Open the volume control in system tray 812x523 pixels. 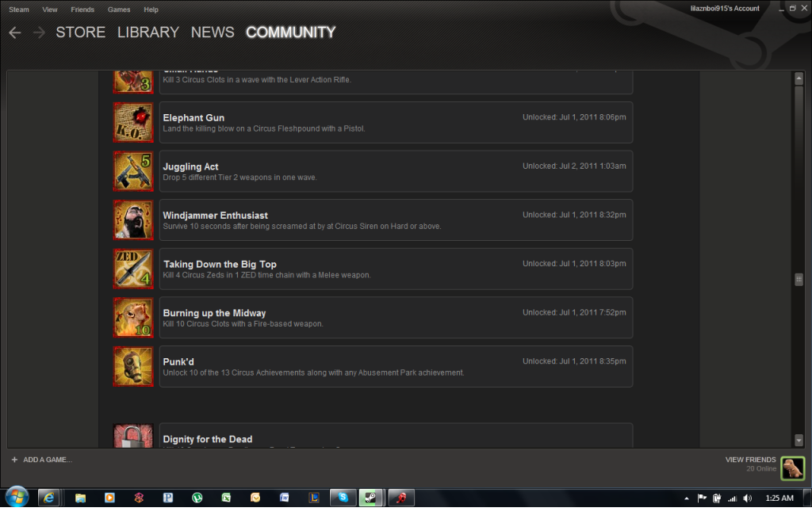click(747, 498)
